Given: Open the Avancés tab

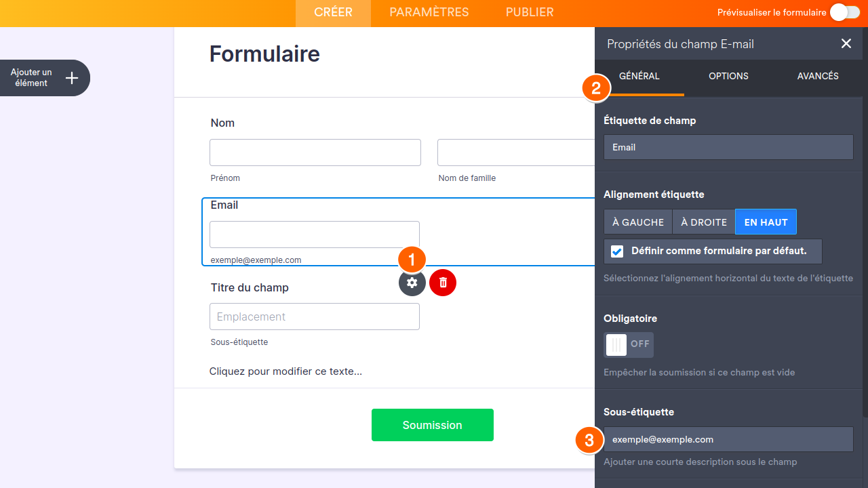Looking at the screenshot, I should click(x=818, y=76).
